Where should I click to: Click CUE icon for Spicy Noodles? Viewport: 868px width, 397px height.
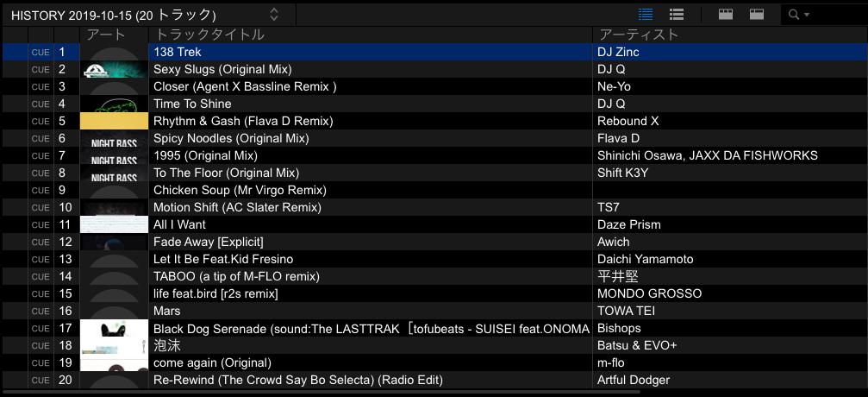[x=41, y=139]
